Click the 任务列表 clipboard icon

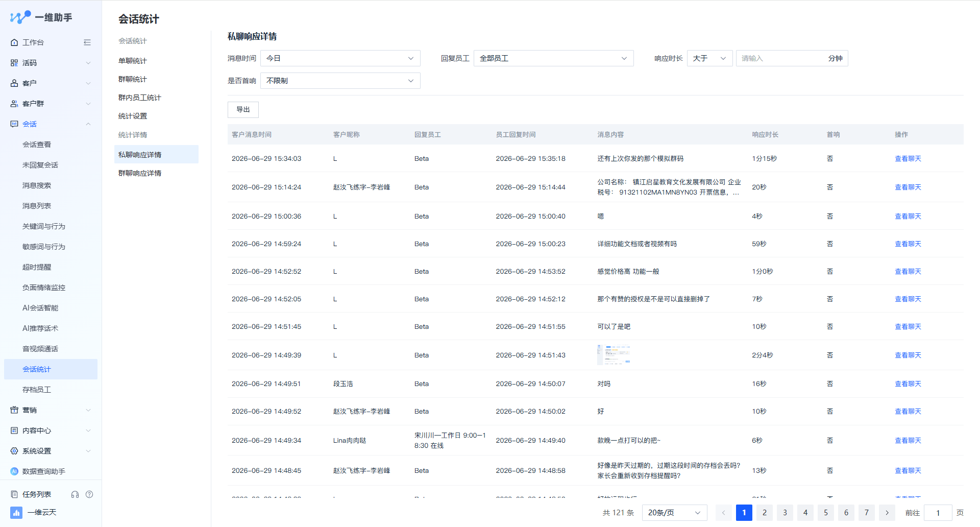click(x=14, y=494)
